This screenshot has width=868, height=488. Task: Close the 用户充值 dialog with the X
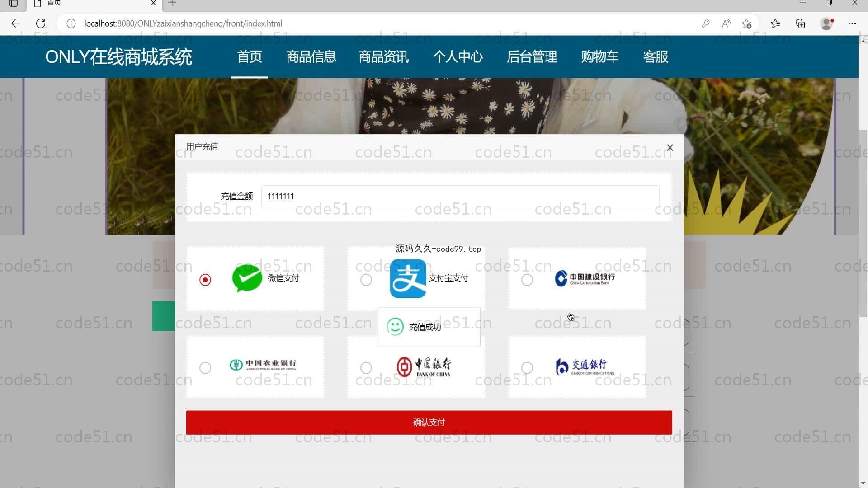[x=670, y=148]
